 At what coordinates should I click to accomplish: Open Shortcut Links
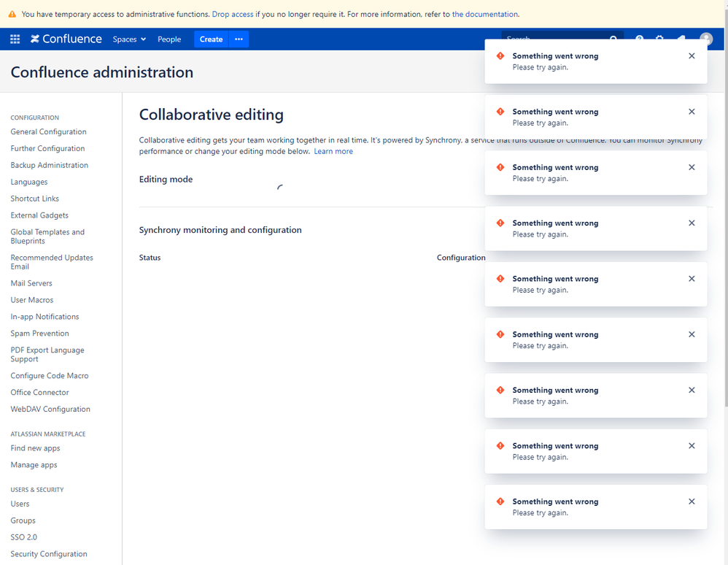(x=35, y=199)
